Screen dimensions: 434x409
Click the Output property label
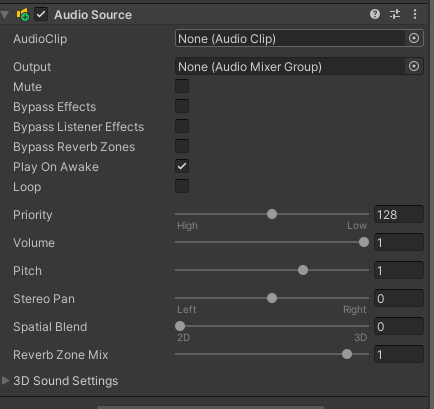click(32, 67)
